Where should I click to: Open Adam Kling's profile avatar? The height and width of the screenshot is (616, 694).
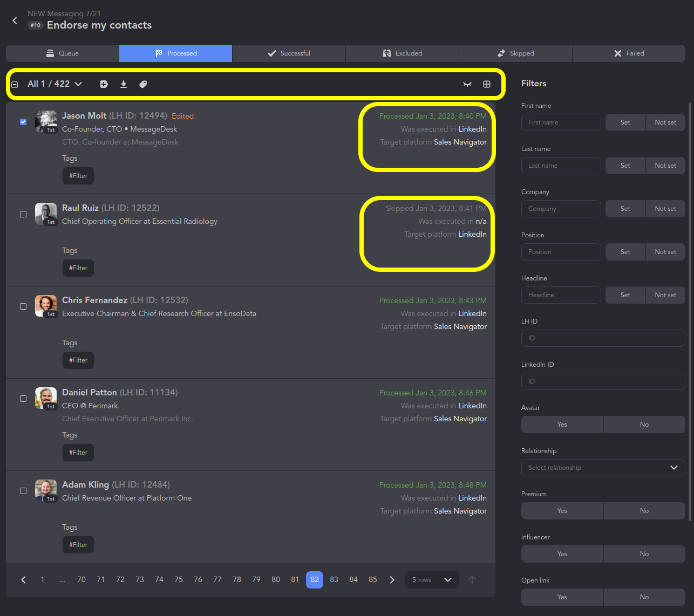(46, 491)
